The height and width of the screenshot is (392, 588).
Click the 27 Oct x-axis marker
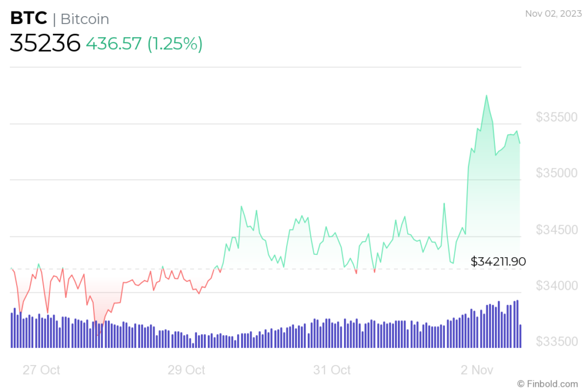[41, 370]
